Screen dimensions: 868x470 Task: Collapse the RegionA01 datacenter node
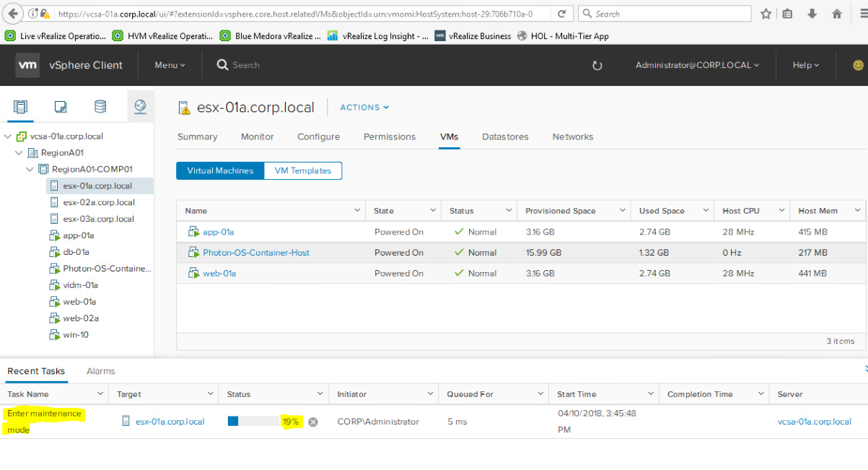pyautogui.click(x=19, y=153)
